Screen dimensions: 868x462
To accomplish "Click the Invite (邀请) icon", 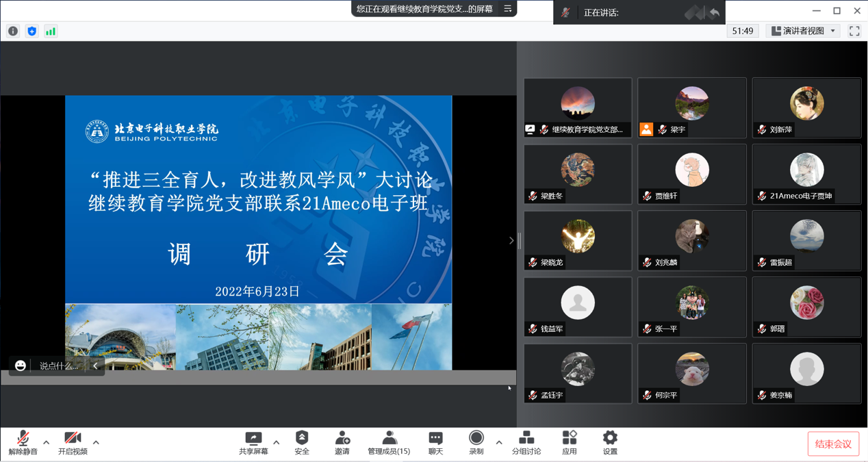I will [342, 442].
